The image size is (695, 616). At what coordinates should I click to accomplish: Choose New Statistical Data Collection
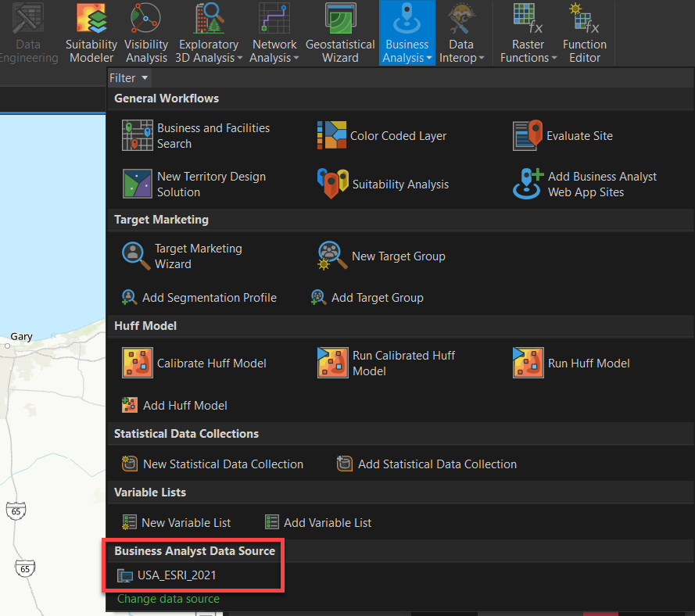pyautogui.click(x=213, y=464)
